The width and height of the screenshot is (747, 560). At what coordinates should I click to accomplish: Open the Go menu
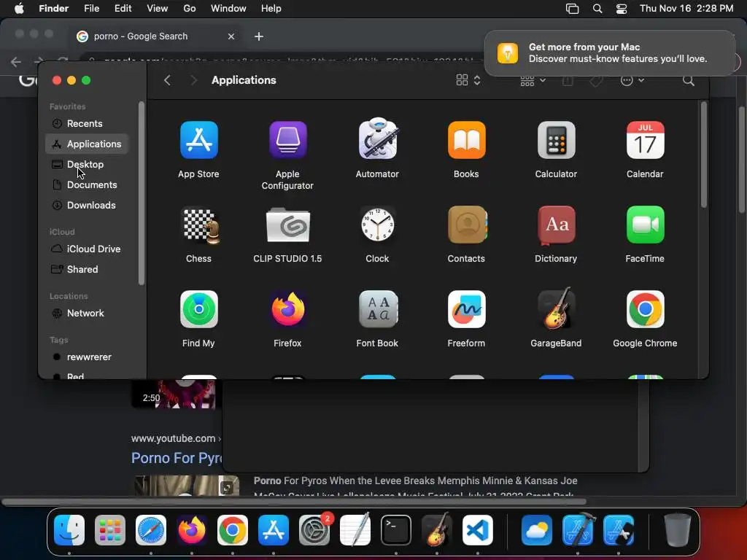coord(190,9)
